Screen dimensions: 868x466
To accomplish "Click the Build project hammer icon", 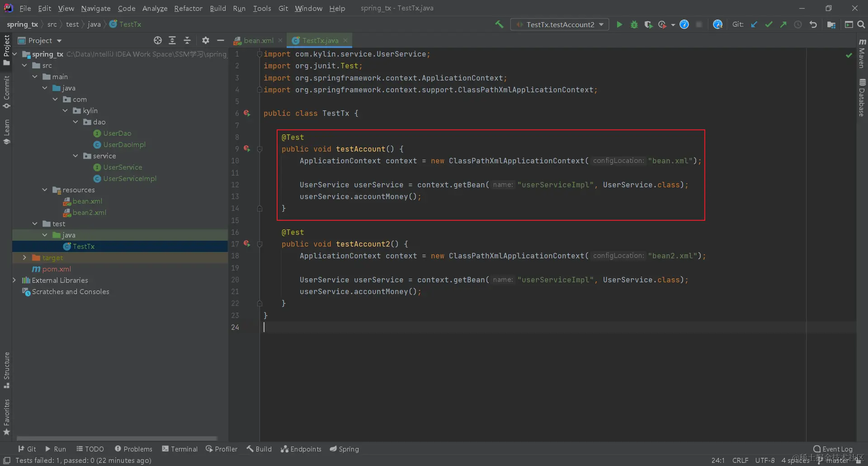I will point(499,24).
